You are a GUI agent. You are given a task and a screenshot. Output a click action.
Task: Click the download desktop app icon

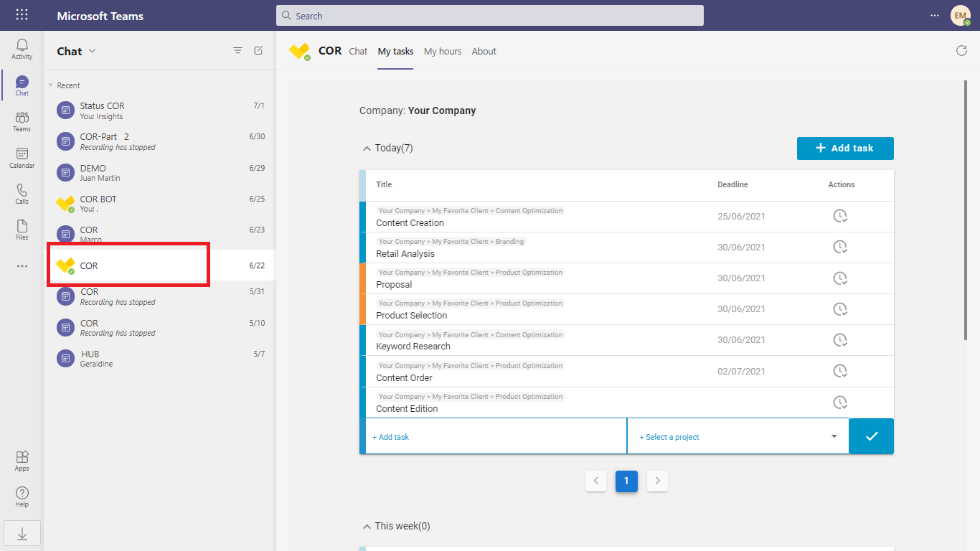pyautogui.click(x=22, y=533)
